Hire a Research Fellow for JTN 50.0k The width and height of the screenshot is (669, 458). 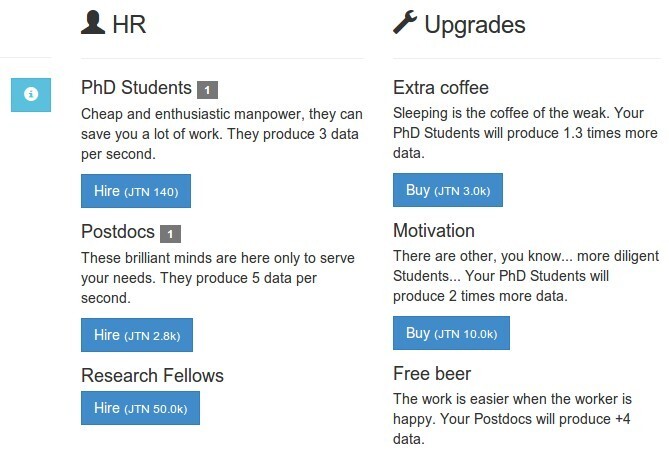click(140, 408)
